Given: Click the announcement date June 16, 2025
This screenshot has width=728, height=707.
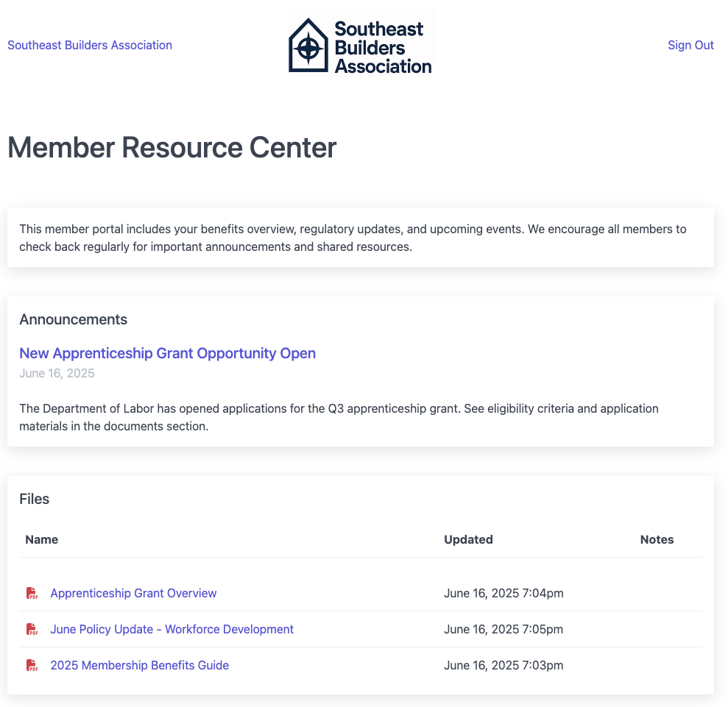Looking at the screenshot, I should (57, 373).
